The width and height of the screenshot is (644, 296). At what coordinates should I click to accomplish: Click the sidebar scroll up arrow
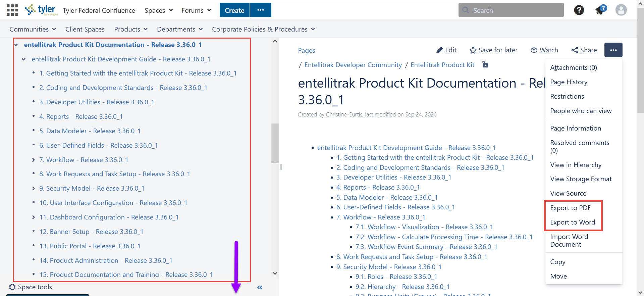tap(275, 41)
